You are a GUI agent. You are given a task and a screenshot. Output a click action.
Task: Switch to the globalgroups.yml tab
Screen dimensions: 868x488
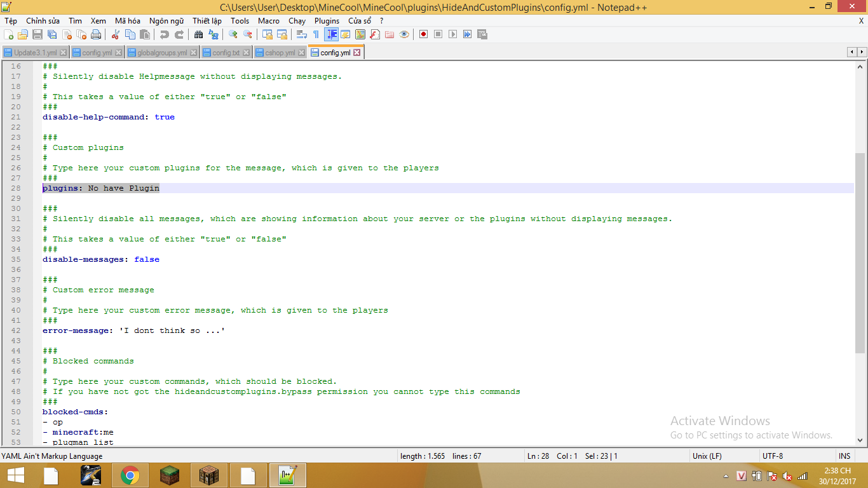click(162, 53)
